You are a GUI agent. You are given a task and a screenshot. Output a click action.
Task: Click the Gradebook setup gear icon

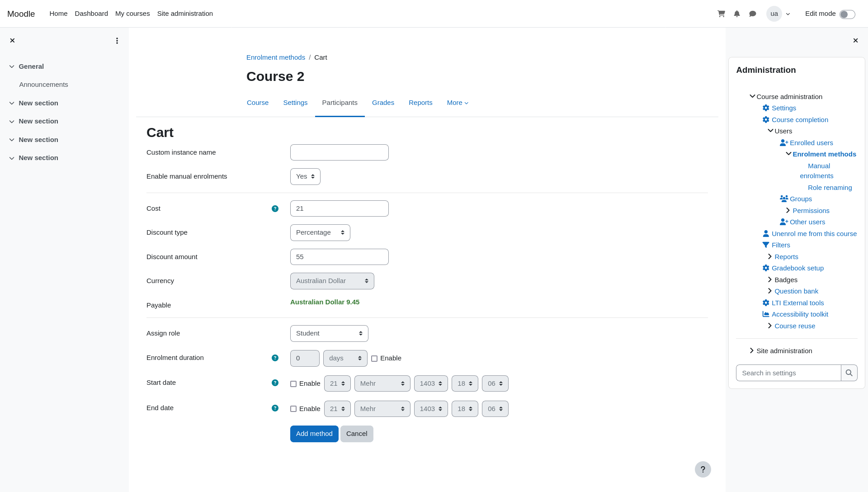click(x=766, y=268)
